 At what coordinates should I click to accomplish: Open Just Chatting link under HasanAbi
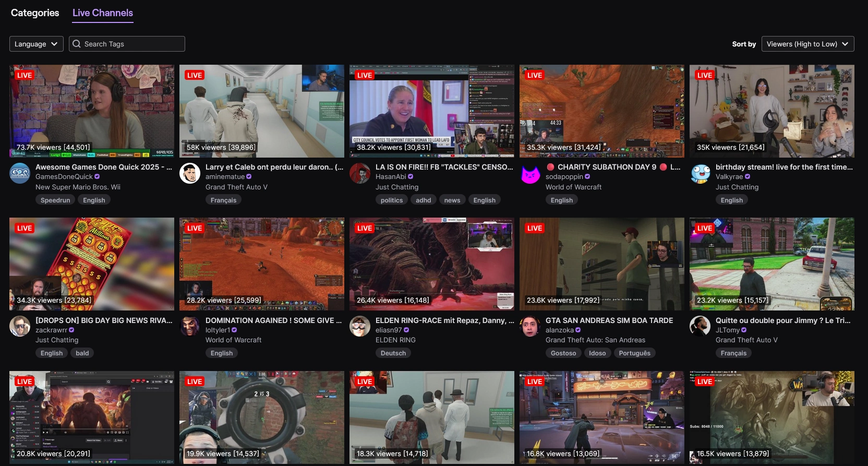click(x=397, y=187)
